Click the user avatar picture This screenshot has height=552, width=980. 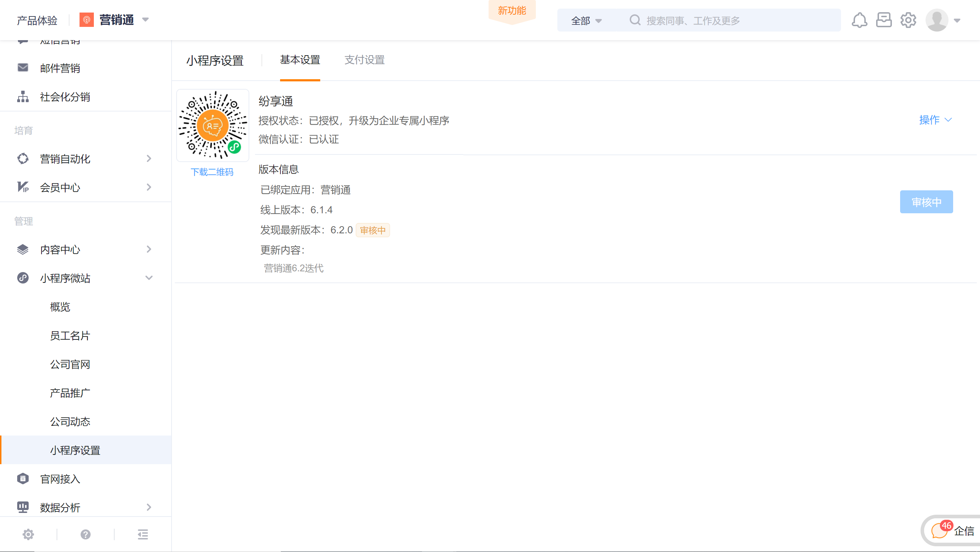tap(936, 20)
